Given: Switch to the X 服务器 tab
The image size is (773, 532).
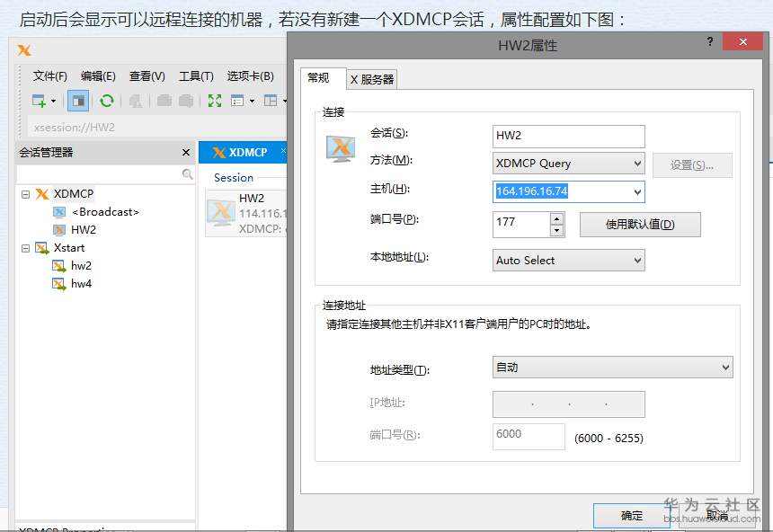Looking at the screenshot, I should (372, 79).
